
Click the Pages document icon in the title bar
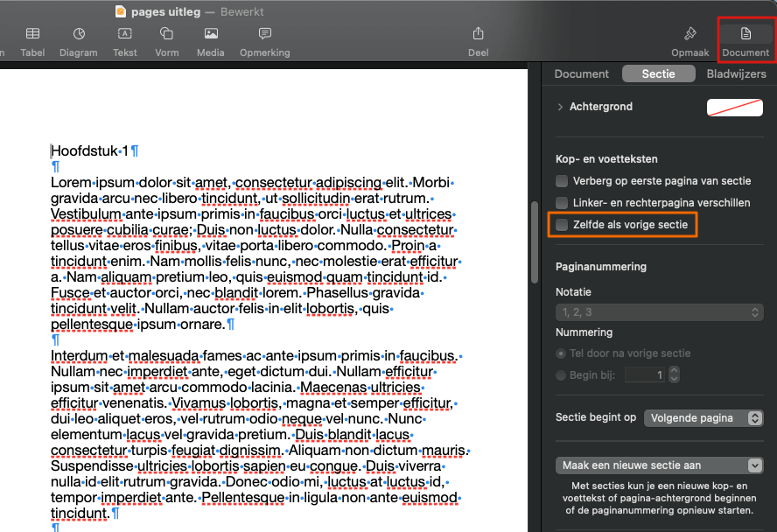tap(121, 11)
